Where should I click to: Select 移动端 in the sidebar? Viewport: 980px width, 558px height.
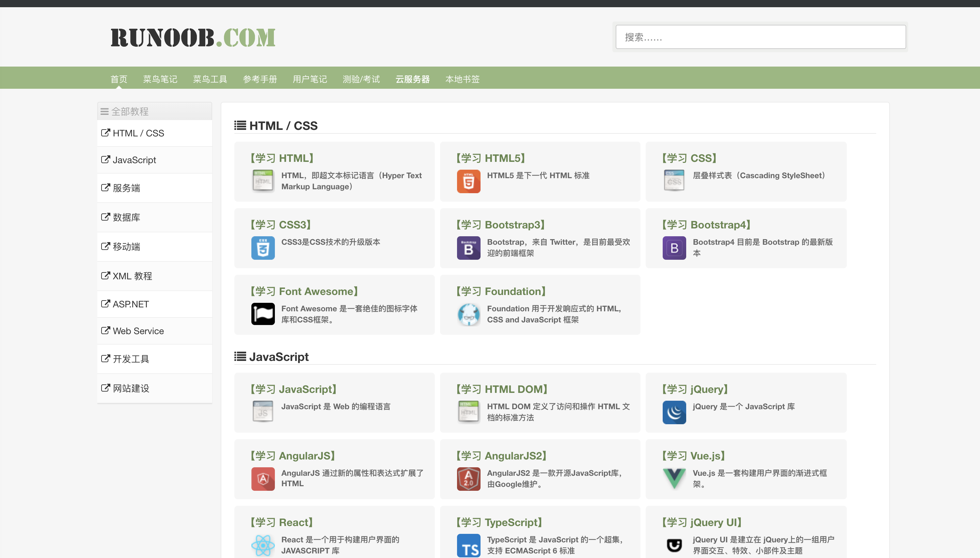point(154,246)
